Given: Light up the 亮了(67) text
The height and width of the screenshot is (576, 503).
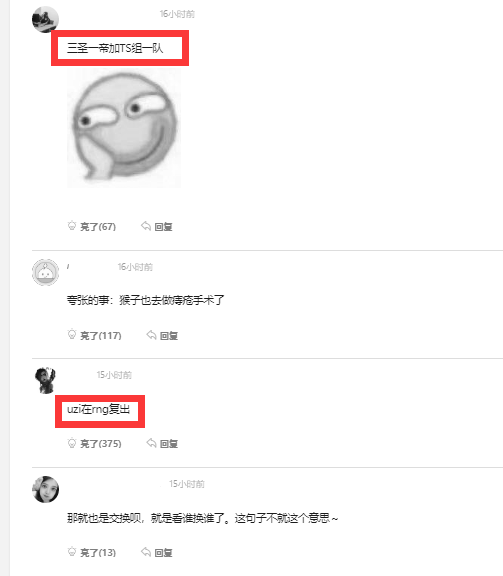Looking at the screenshot, I should click(98, 227).
